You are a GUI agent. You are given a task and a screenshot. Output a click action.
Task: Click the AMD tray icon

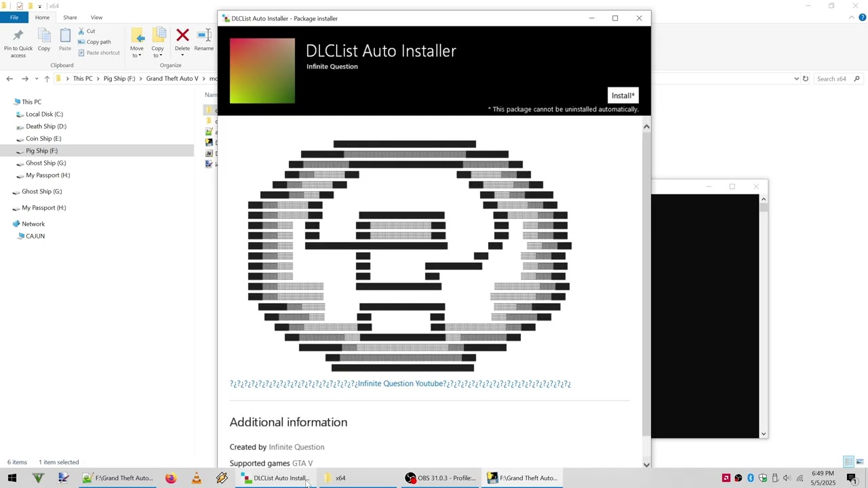pos(726,479)
